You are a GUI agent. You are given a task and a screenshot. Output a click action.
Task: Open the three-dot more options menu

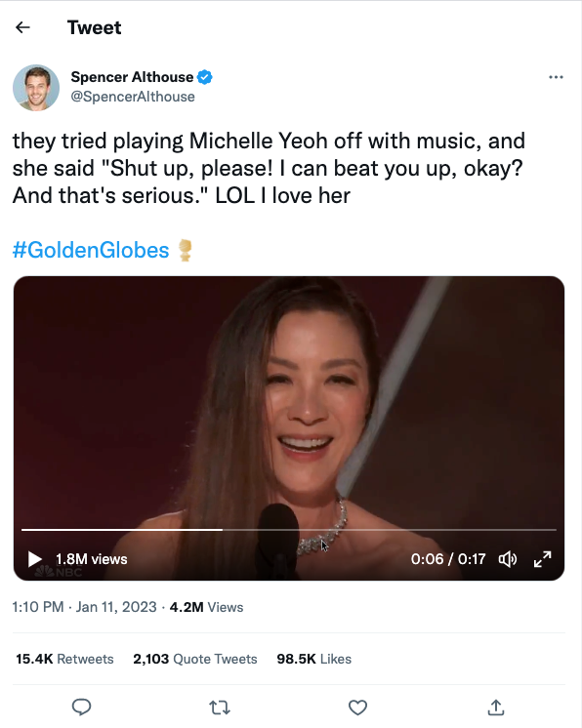(556, 77)
